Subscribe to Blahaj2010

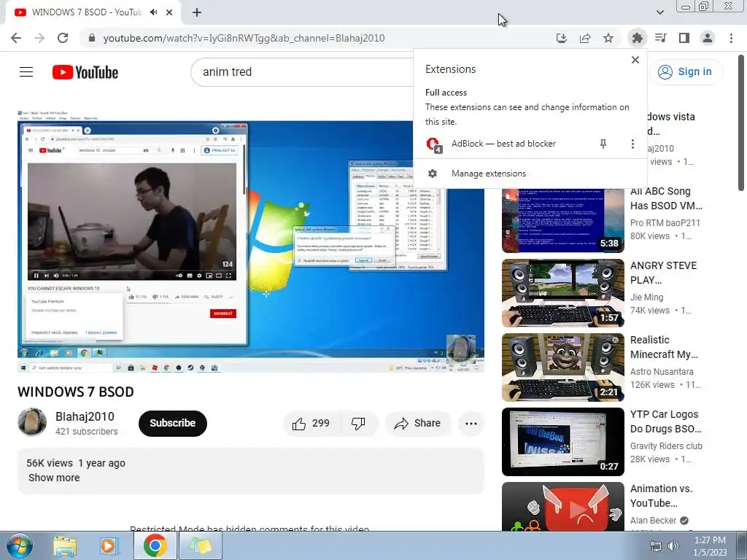pos(173,424)
